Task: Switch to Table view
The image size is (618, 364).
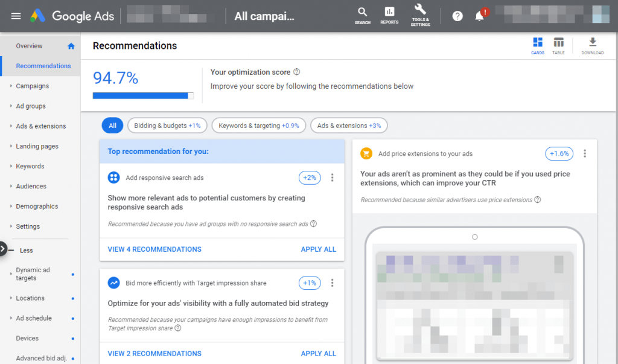Action: (558, 46)
